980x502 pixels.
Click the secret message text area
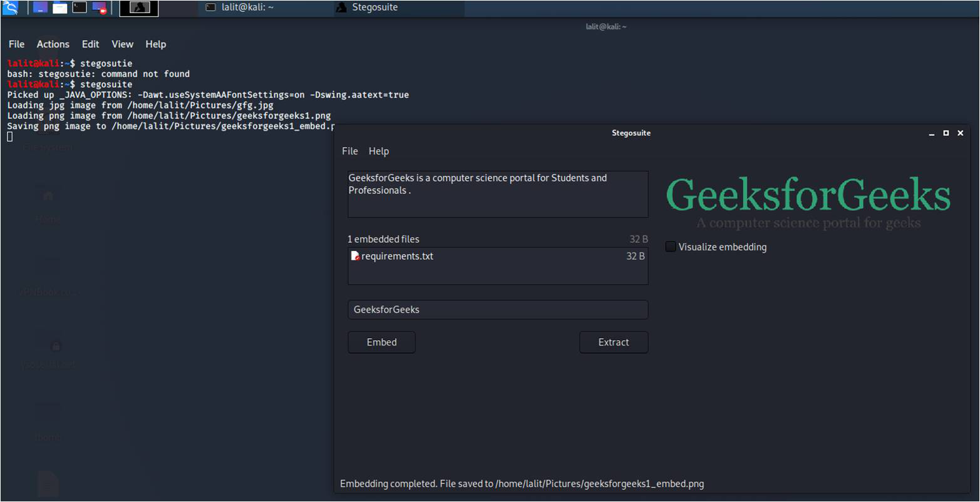[x=498, y=194]
